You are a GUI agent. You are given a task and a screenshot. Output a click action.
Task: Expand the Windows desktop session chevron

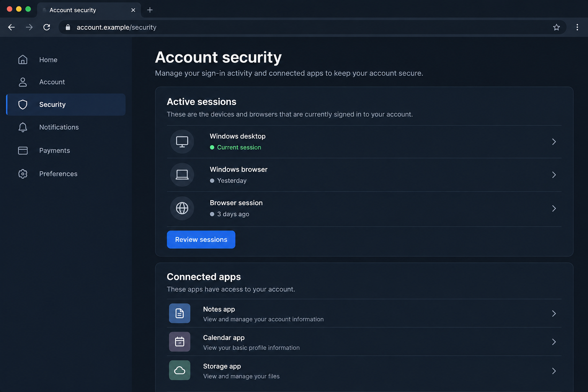tap(554, 142)
